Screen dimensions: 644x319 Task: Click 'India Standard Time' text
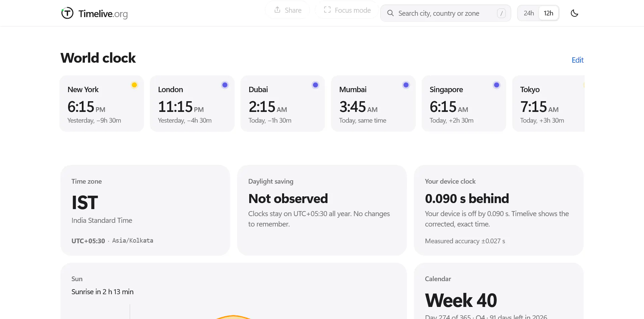102,220
